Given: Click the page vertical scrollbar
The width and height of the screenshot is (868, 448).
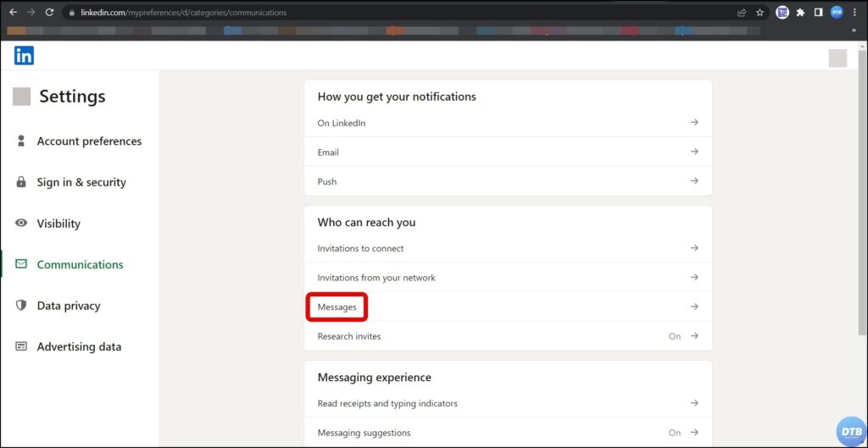Looking at the screenshot, I should click(x=863, y=191).
